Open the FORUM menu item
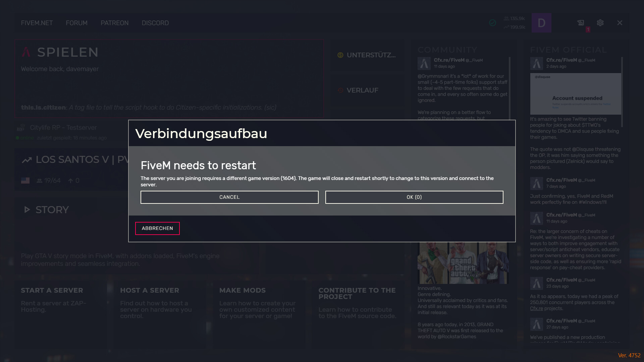644x362 pixels. coord(76,23)
